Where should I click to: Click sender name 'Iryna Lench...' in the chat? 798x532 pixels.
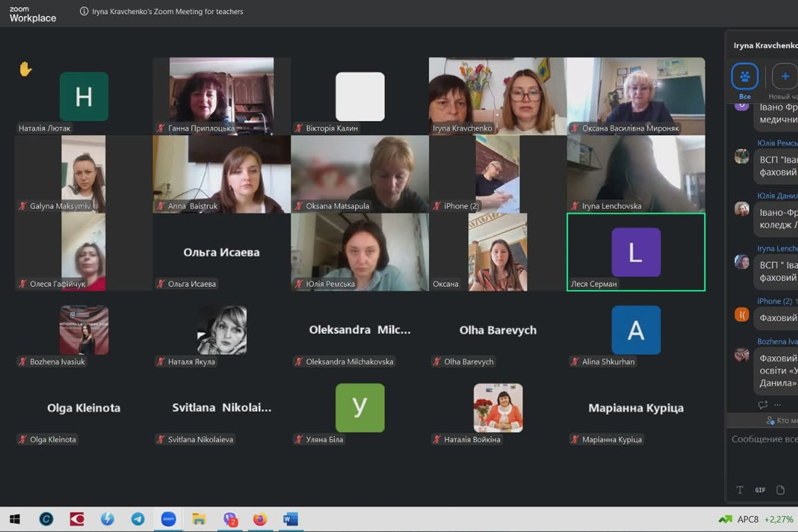coord(777,248)
